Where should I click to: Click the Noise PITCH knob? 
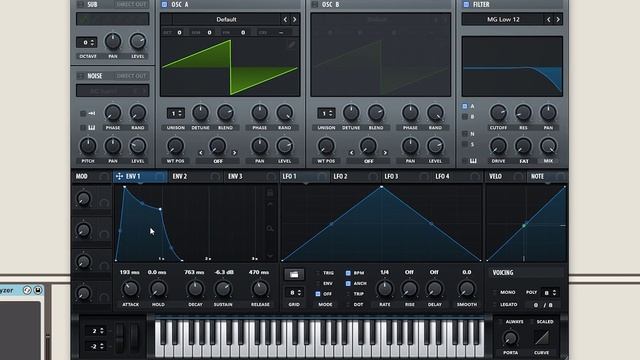[x=88, y=146]
